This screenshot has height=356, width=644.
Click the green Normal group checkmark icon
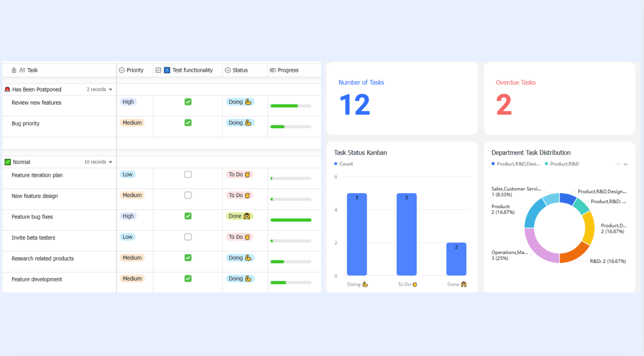[x=7, y=162]
